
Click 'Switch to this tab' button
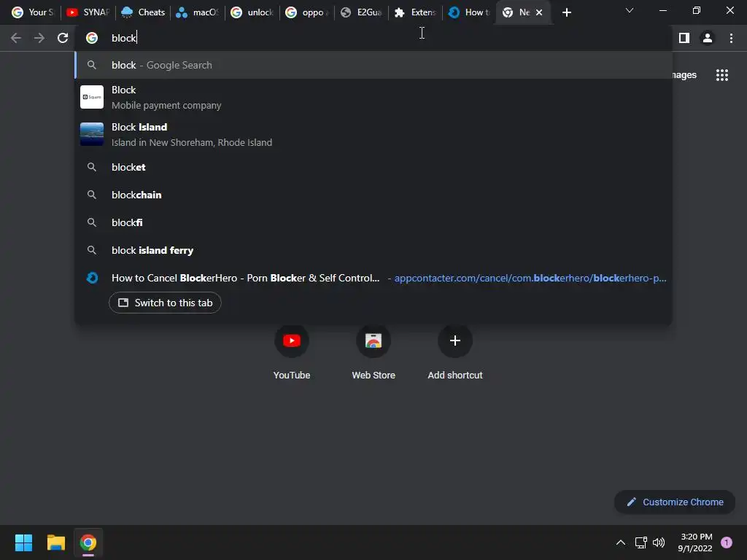(165, 303)
